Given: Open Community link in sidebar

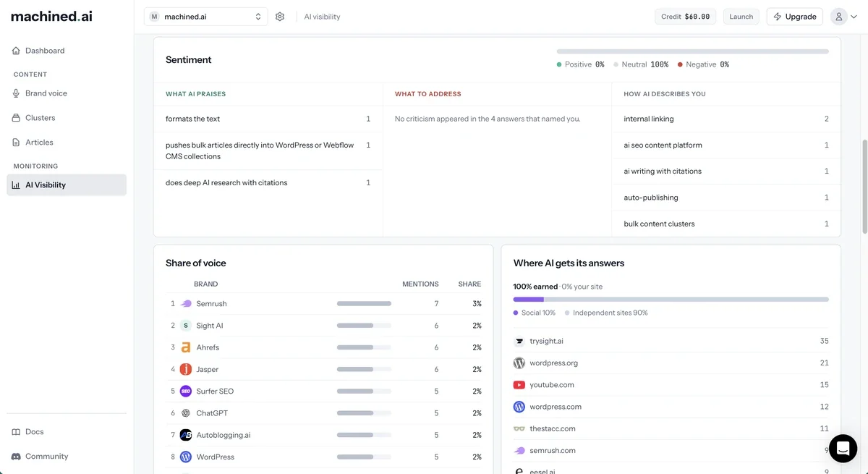Looking at the screenshot, I should point(67,457).
